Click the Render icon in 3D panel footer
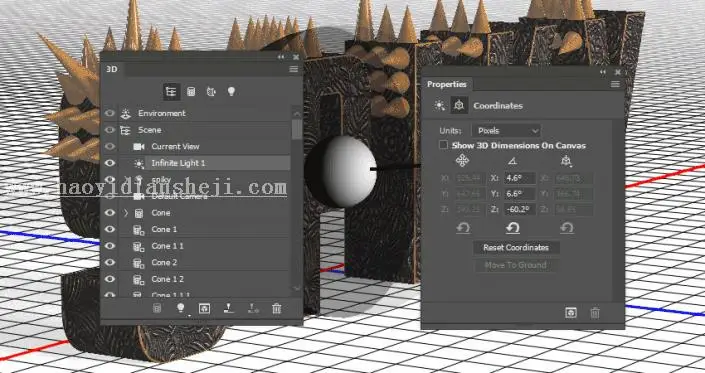The height and width of the screenshot is (373, 705). 204,308
